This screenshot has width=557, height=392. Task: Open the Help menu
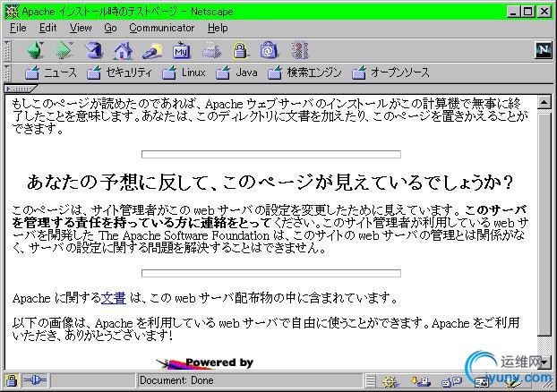click(218, 28)
